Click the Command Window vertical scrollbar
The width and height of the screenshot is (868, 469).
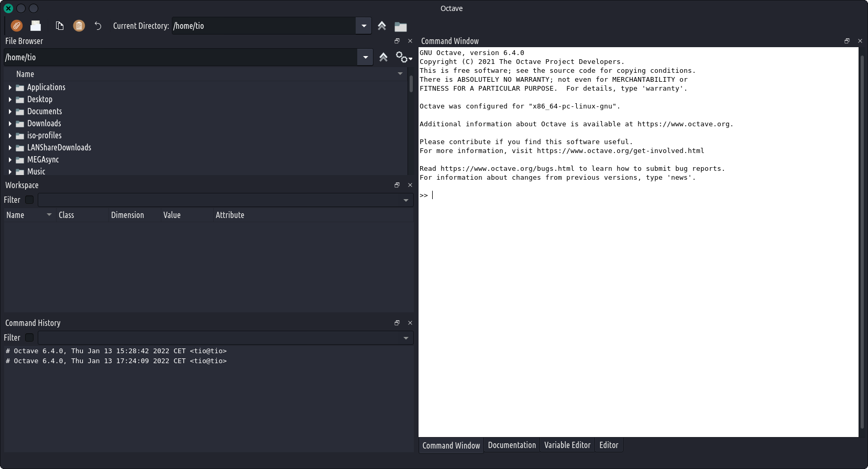862,242
